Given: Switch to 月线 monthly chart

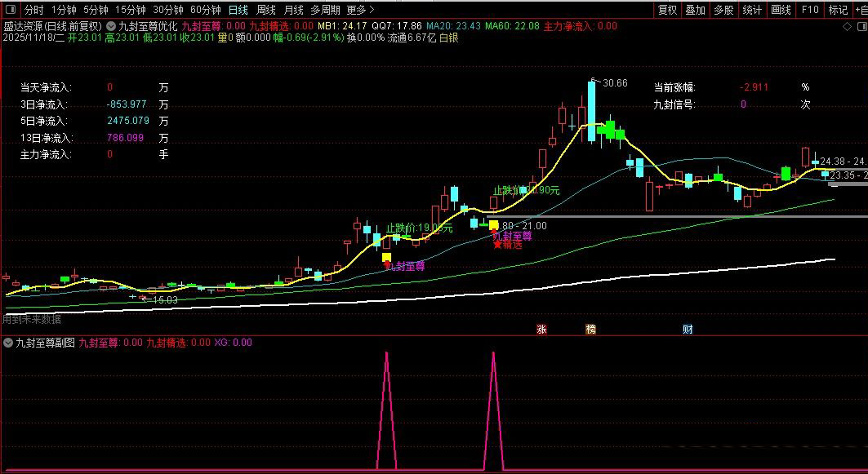Looking at the screenshot, I should click(293, 10).
